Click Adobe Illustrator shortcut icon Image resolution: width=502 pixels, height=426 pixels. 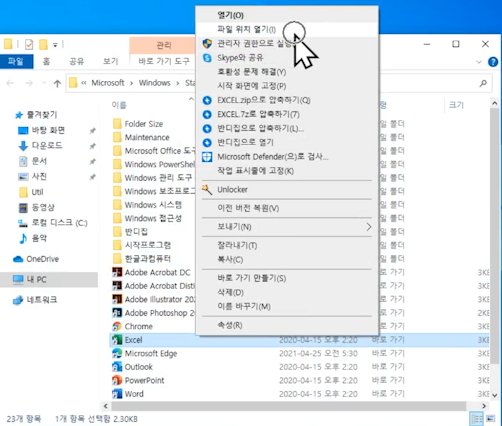pyautogui.click(x=117, y=299)
